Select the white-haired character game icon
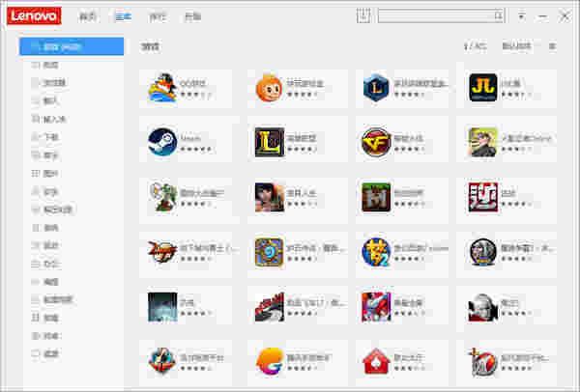 [482, 307]
